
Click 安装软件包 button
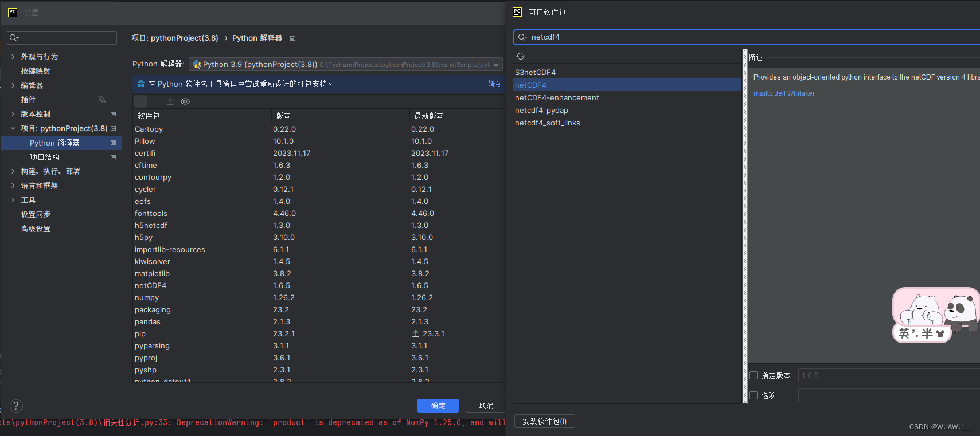tap(545, 421)
